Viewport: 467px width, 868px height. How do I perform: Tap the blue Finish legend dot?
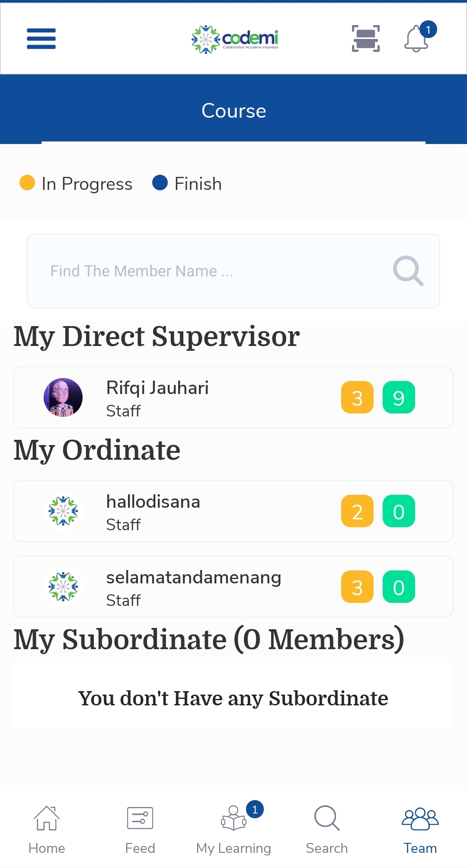[x=160, y=183]
